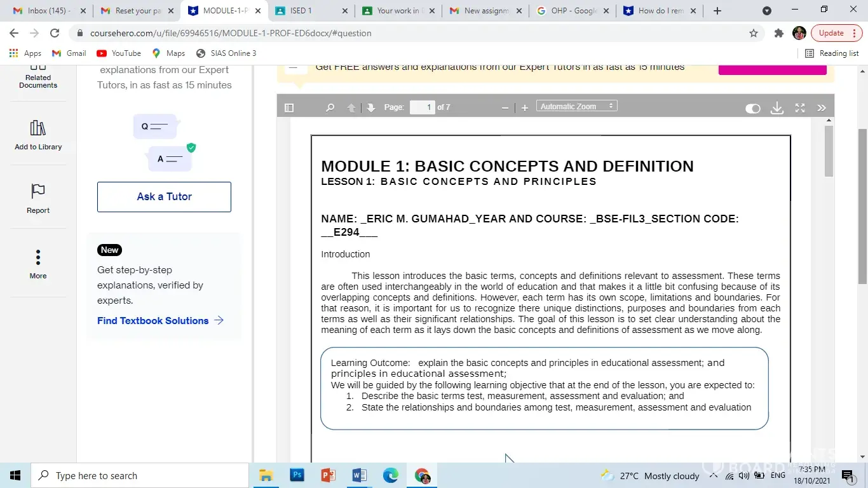Open Microsoft Word from the taskbar
The height and width of the screenshot is (488, 868).
[359, 475]
